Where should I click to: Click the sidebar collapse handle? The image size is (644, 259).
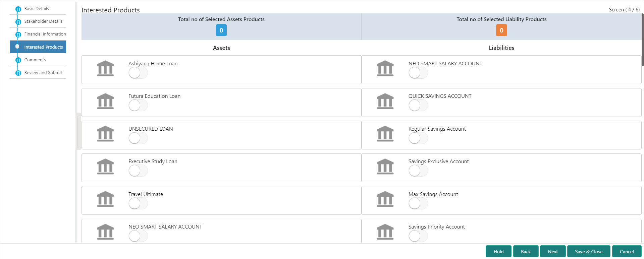(x=78, y=131)
